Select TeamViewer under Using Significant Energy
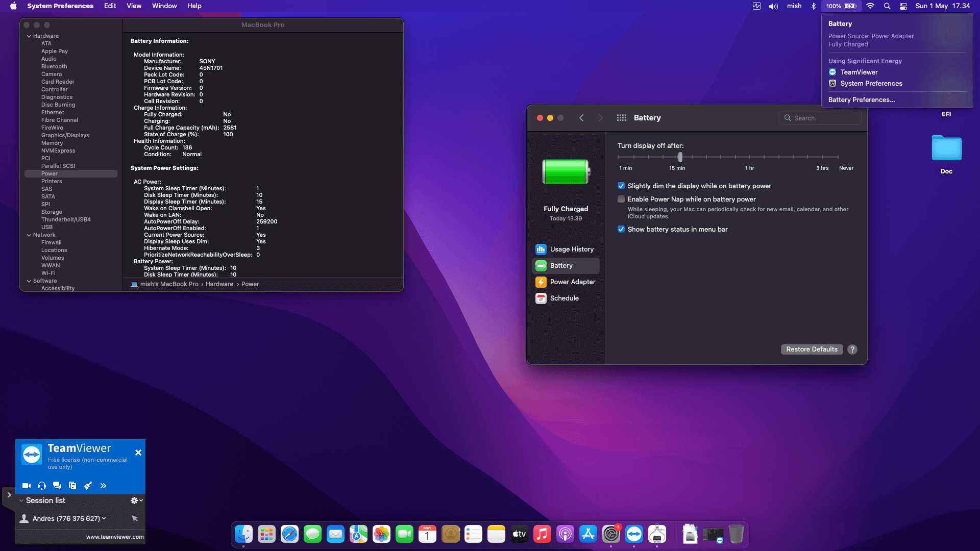This screenshot has height=551, width=980. point(859,72)
